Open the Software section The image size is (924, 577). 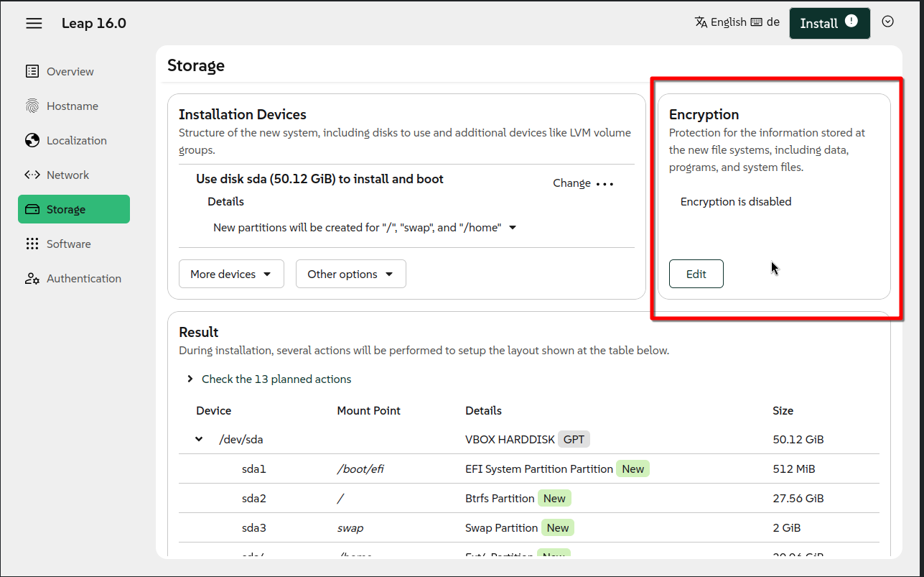[x=68, y=244]
